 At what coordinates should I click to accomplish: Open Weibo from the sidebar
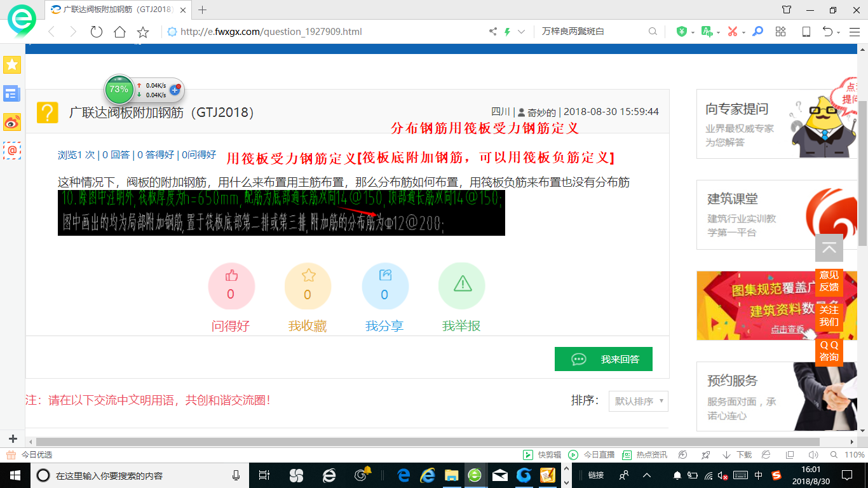(x=12, y=122)
